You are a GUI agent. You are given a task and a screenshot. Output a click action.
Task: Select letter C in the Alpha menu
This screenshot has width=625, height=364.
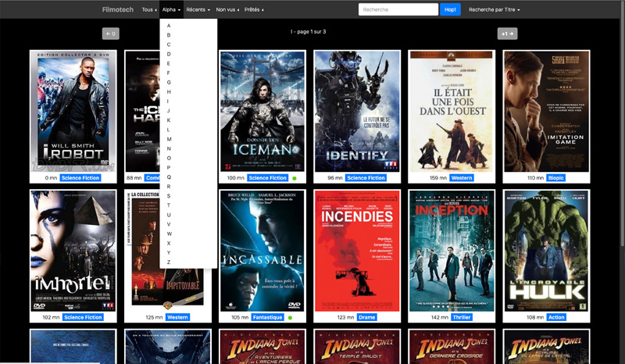[188, 45]
